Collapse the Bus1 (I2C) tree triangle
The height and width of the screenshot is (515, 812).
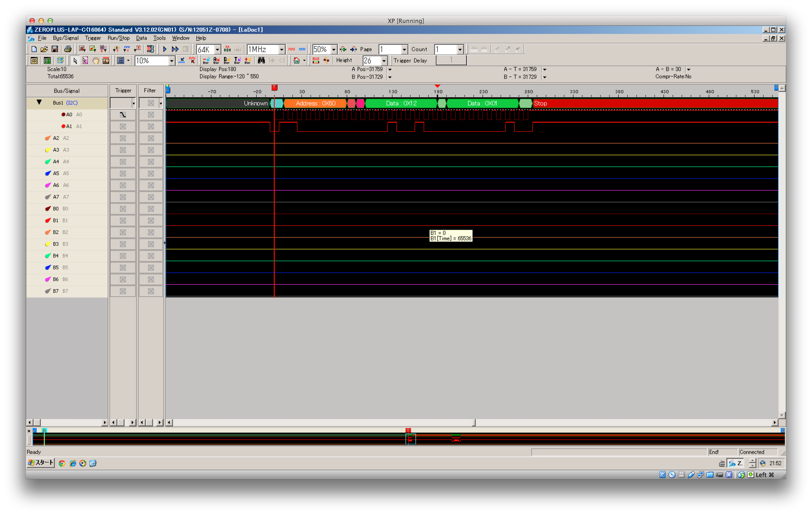coord(39,102)
